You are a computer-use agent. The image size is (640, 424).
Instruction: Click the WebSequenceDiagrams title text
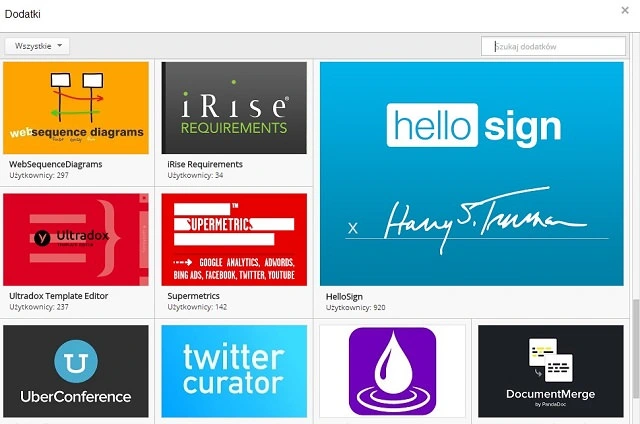(x=56, y=164)
